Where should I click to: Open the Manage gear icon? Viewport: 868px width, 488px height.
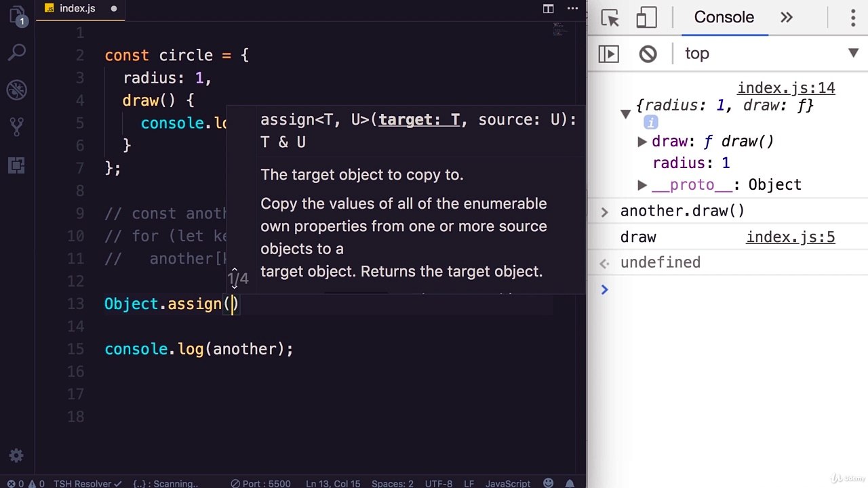(17, 455)
